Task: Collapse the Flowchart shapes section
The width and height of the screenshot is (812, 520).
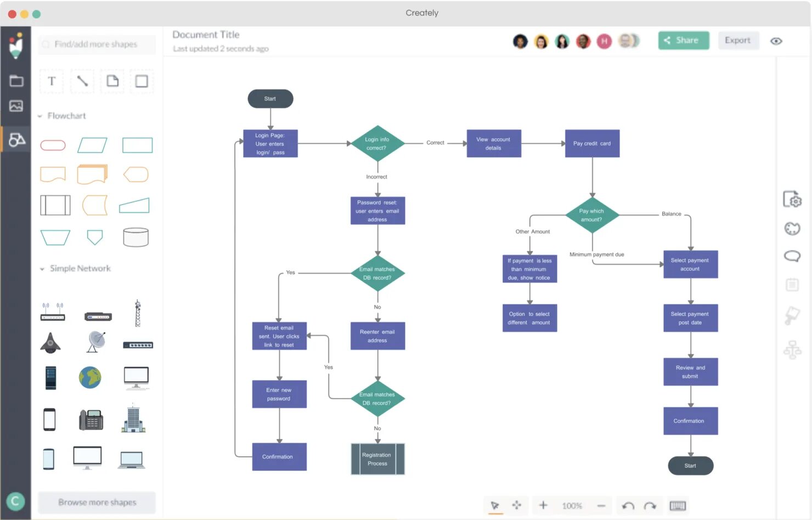Action: pos(40,116)
